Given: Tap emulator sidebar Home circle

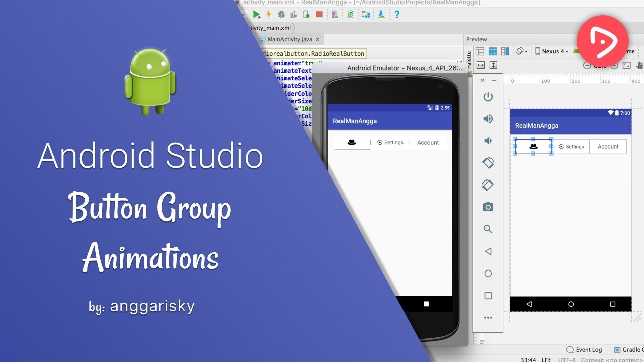Looking at the screenshot, I should 488,274.
